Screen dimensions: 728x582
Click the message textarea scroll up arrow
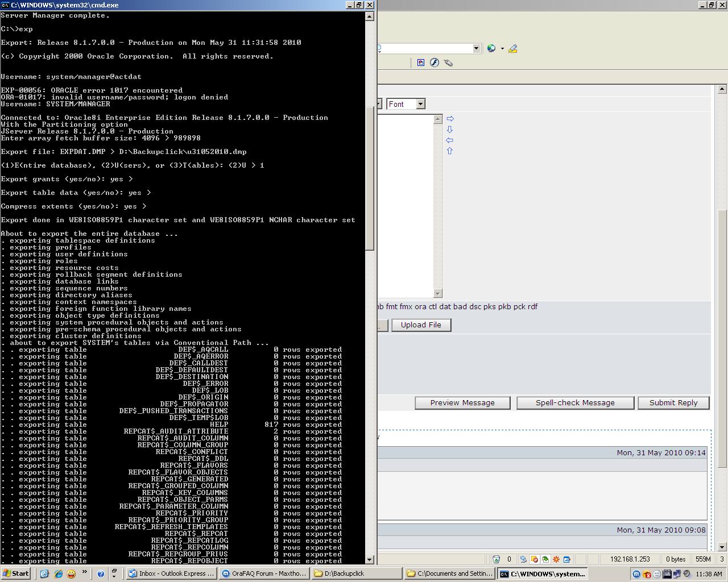click(x=438, y=119)
